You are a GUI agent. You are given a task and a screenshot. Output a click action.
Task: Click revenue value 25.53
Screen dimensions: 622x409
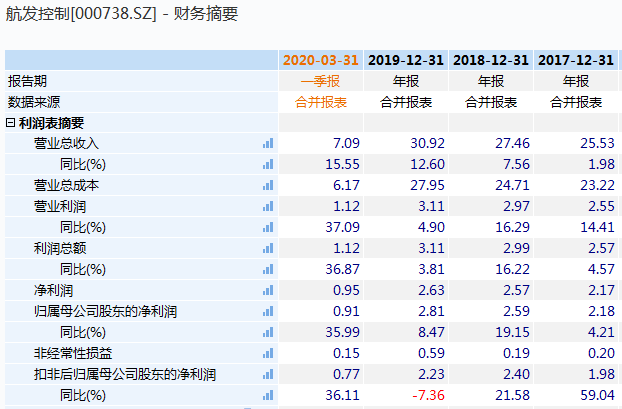pos(597,143)
